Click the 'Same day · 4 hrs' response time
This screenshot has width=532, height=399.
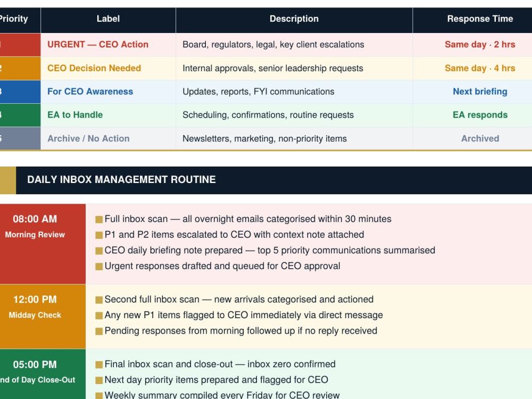(480, 68)
